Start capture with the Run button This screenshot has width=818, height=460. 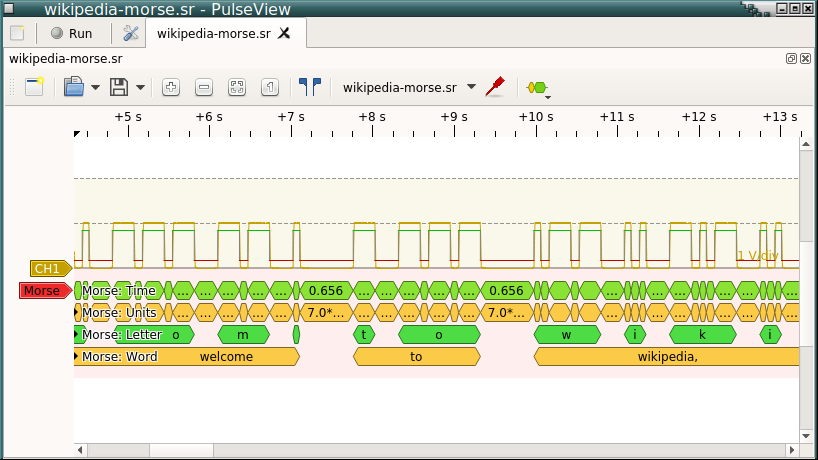pyautogui.click(x=71, y=33)
